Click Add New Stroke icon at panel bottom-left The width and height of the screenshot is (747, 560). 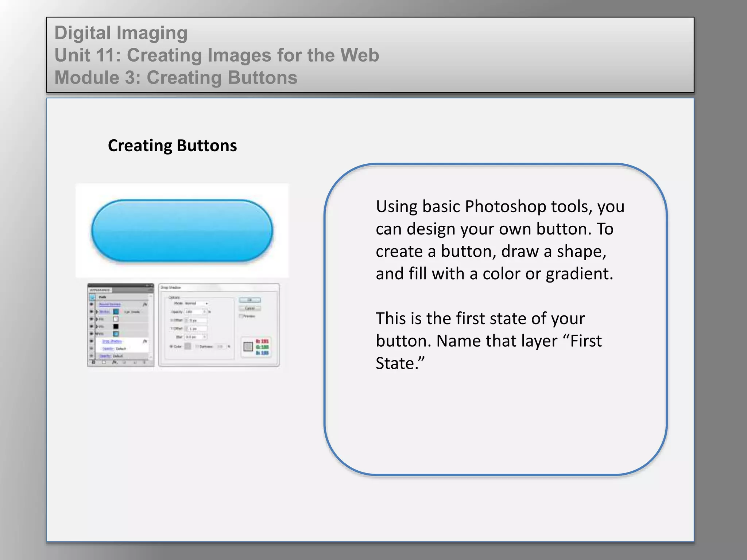[x=94, y=362]
